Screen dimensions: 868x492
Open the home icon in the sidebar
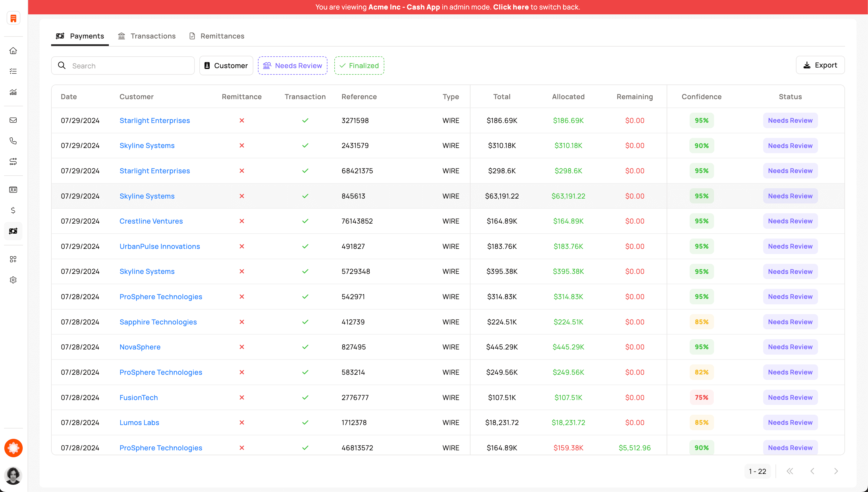13,51
